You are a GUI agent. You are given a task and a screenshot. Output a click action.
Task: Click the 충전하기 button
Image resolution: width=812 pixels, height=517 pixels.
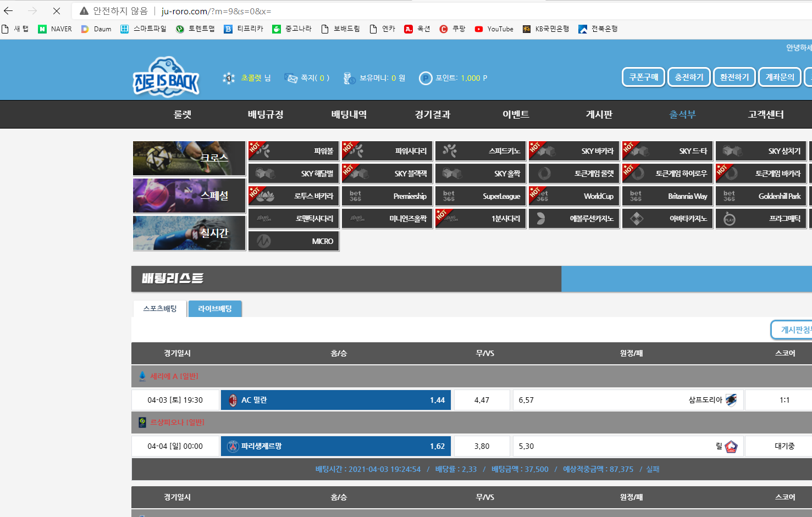(x=689, y=77)
